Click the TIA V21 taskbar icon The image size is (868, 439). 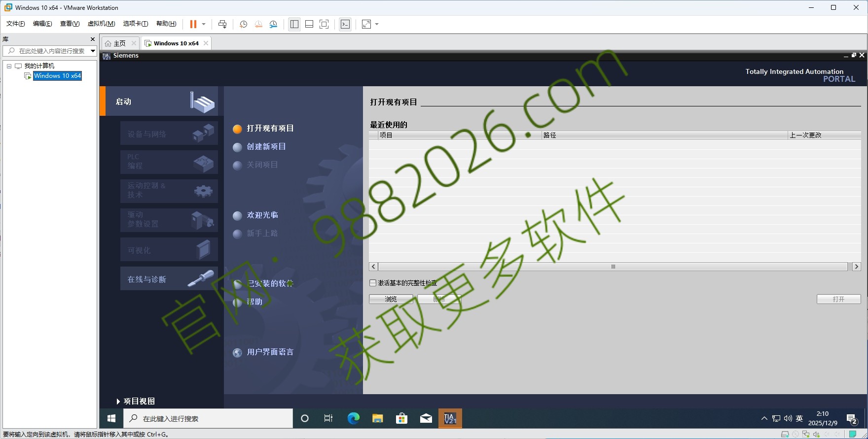pos(450,418)
